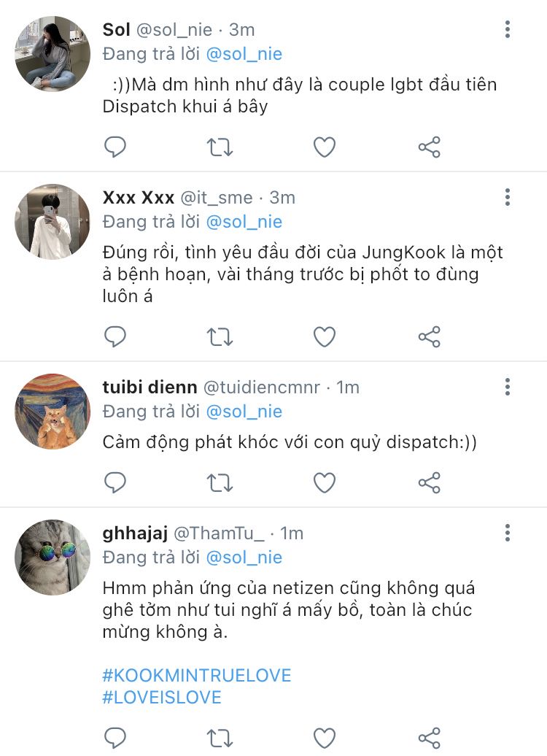
Task: Share Sol's tweet
Action: (430, 147)
